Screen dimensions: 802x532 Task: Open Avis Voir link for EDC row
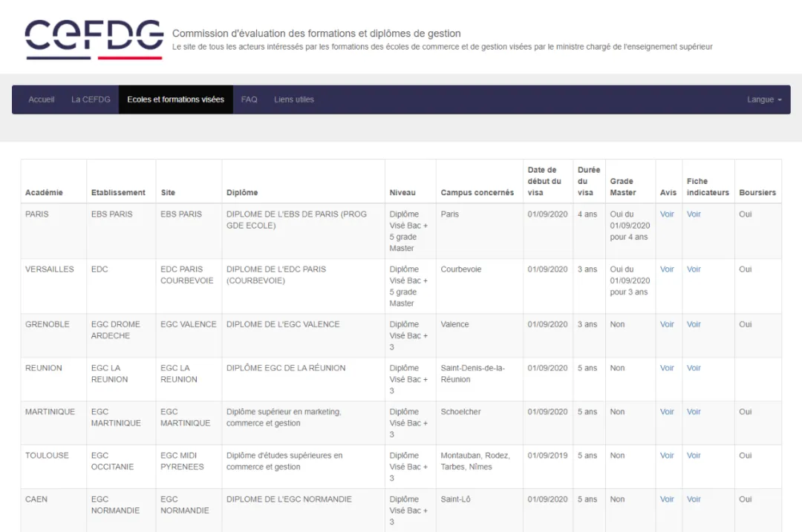coord(666,269)
